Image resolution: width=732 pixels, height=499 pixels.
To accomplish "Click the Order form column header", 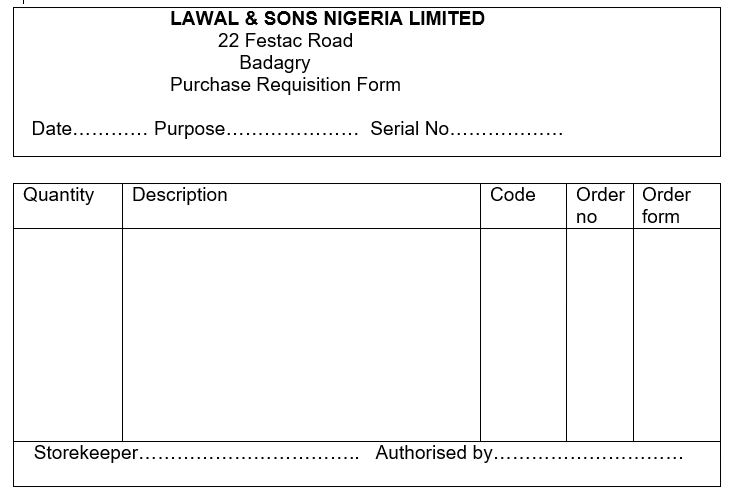I will pos(666,205).
